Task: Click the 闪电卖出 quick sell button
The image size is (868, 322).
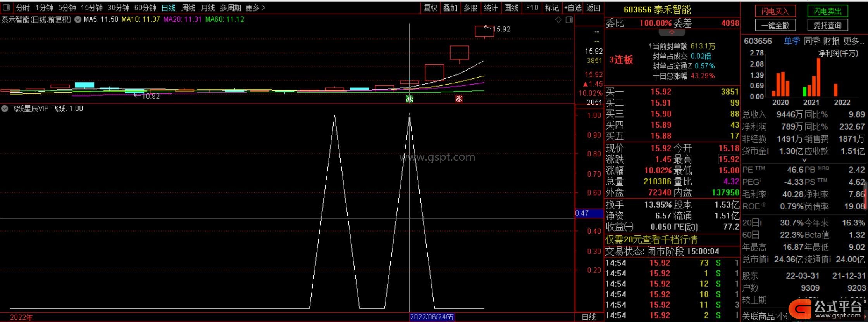Action: click(x=827, y=11)
